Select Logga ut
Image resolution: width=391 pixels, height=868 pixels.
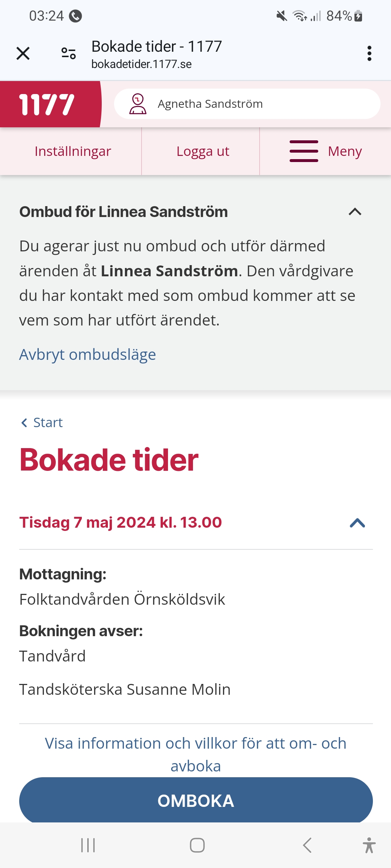pos(202,151)
